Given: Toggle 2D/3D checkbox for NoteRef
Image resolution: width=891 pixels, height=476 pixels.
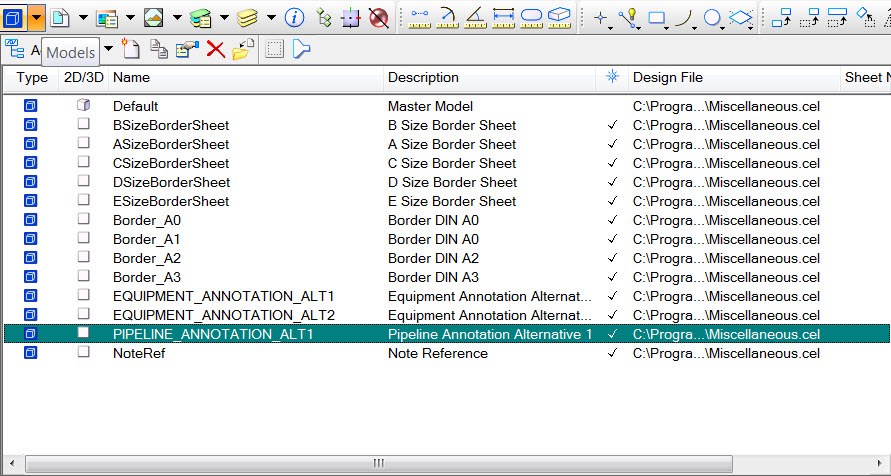Looking at the screenshot, I should [x=84, y=352].
